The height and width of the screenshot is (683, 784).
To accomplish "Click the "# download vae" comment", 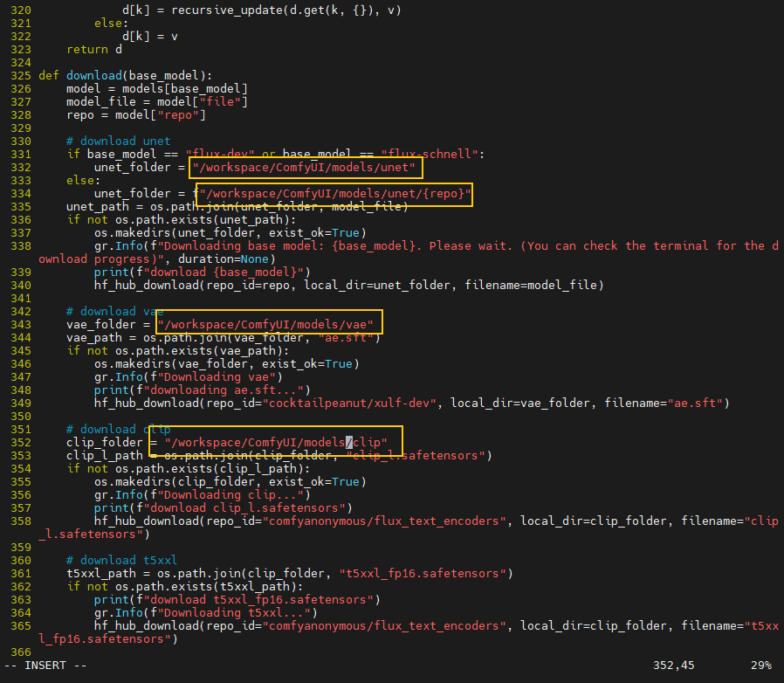I will point(115,312).
